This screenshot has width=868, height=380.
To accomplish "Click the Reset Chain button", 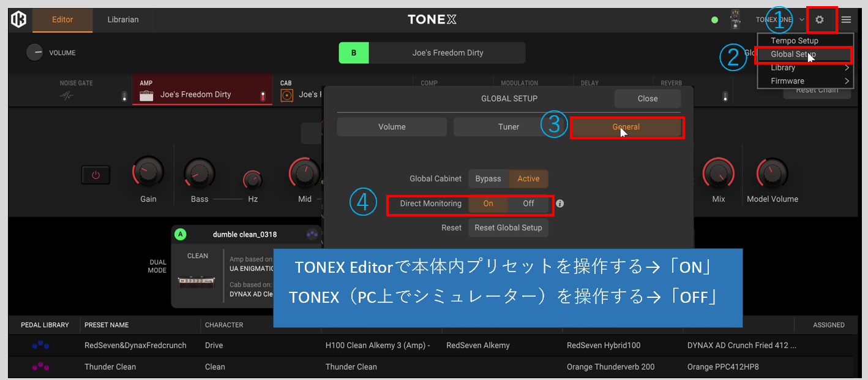I will coord(817,90).
